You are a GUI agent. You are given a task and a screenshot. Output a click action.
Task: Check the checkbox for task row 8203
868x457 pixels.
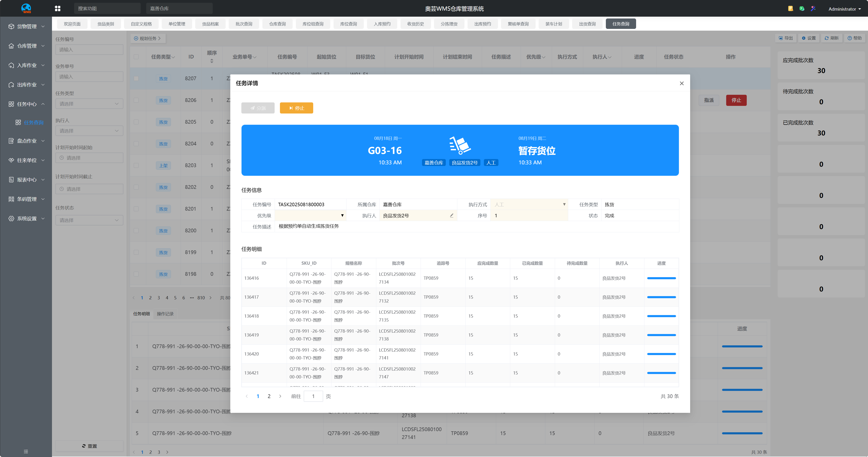(x=136, y=165)
